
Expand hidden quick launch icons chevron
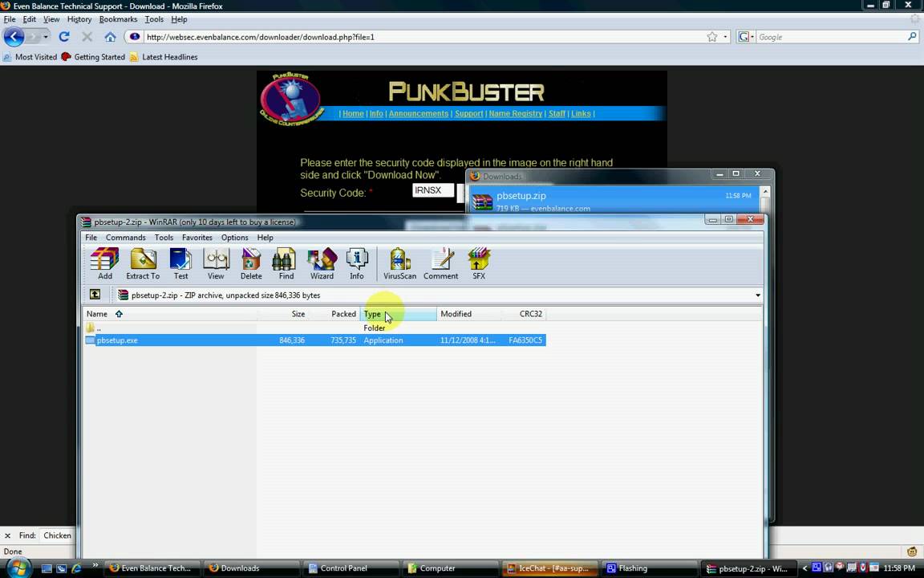95,566
